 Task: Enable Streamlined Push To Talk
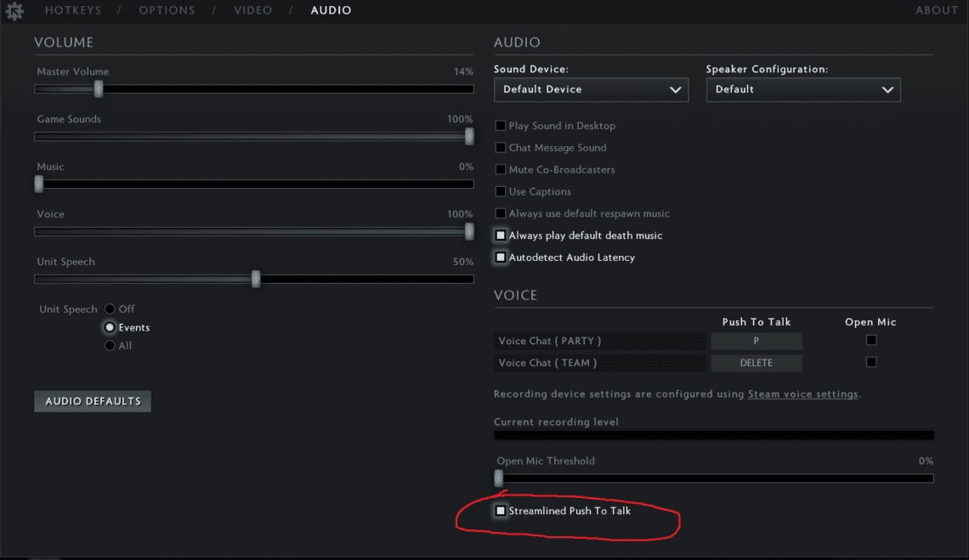coord(501,510)
